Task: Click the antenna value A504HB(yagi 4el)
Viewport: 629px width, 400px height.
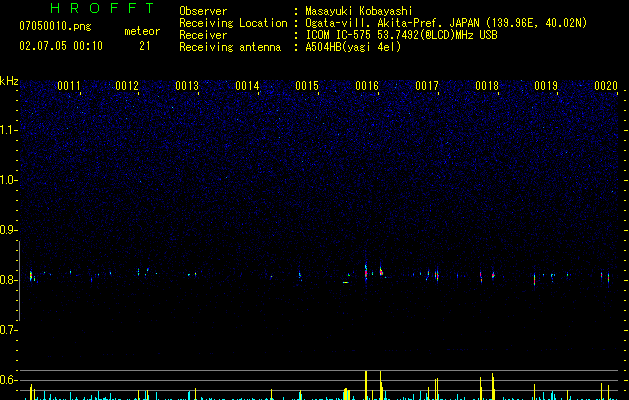Action: click(353, 47)
